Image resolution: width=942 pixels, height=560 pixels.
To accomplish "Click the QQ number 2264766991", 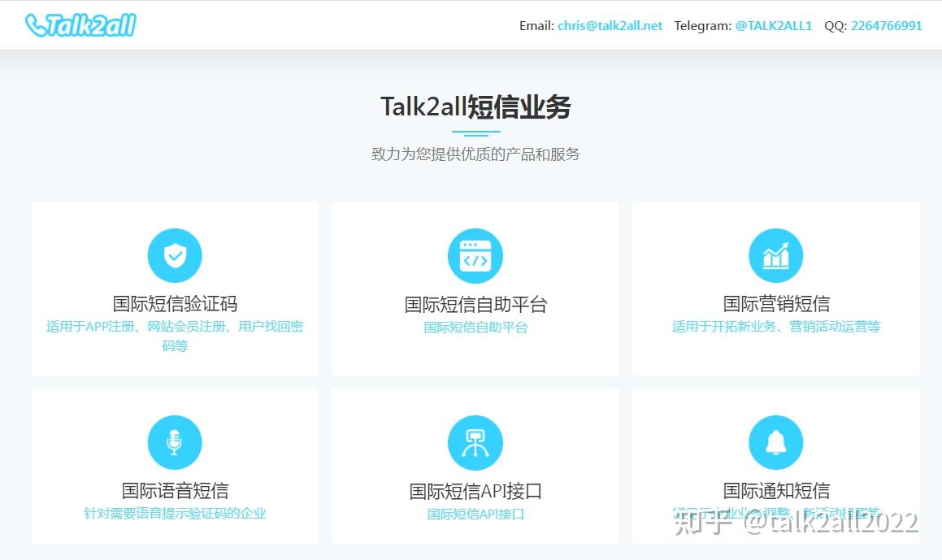I will [886, 25].
